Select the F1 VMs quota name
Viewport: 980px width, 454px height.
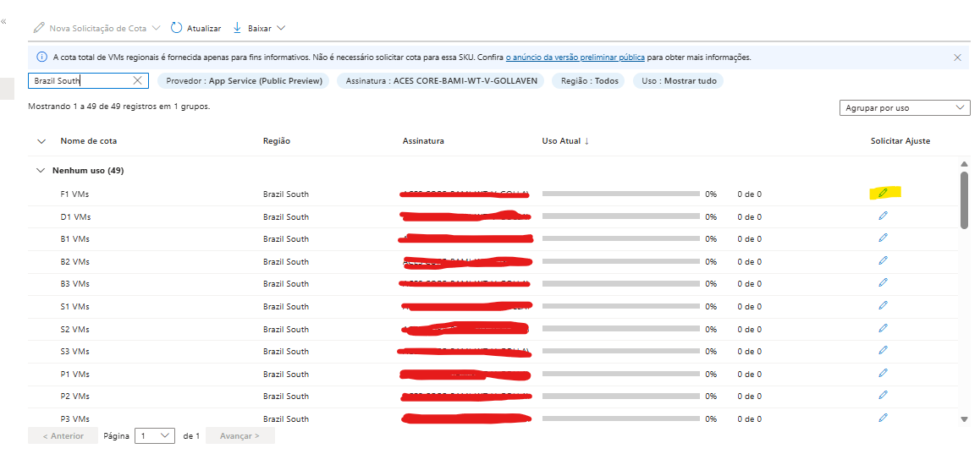pyautogui.click(x=75, y=194)
